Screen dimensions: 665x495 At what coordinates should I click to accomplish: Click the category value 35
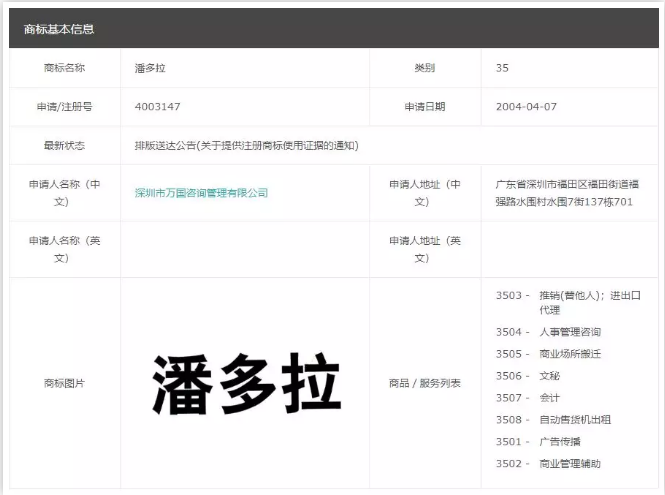click(x=502, y=68)
